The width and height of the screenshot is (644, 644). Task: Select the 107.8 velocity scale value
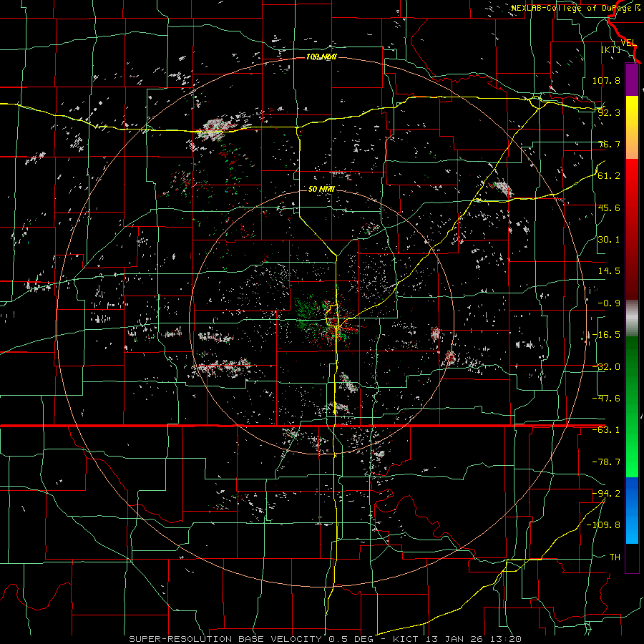[606, 80]
